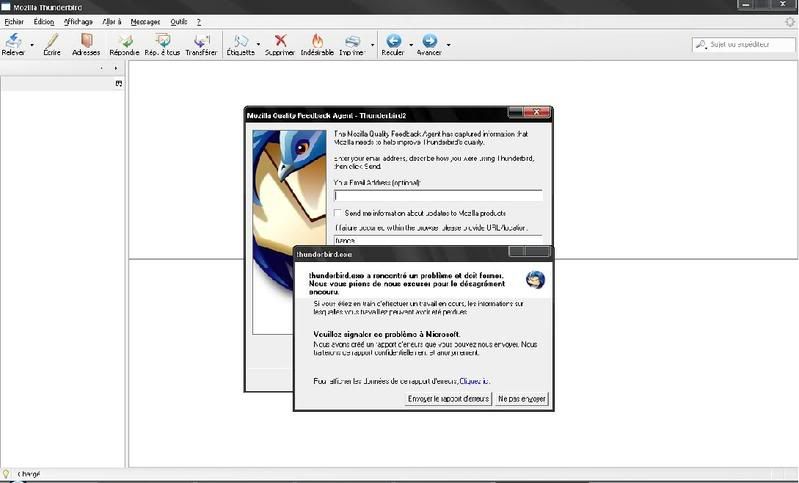
Task: Close the Mozilla Quality Feedback Agent dialog
Action: click(537, 112)
